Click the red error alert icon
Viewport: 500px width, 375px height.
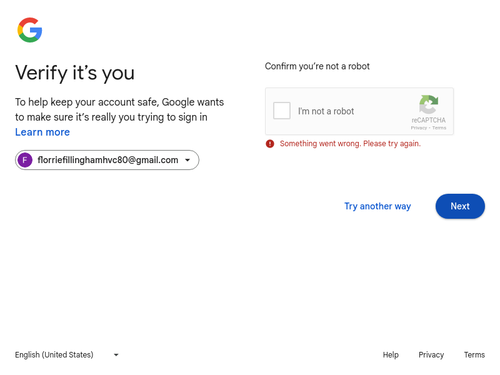click(270, 144)
